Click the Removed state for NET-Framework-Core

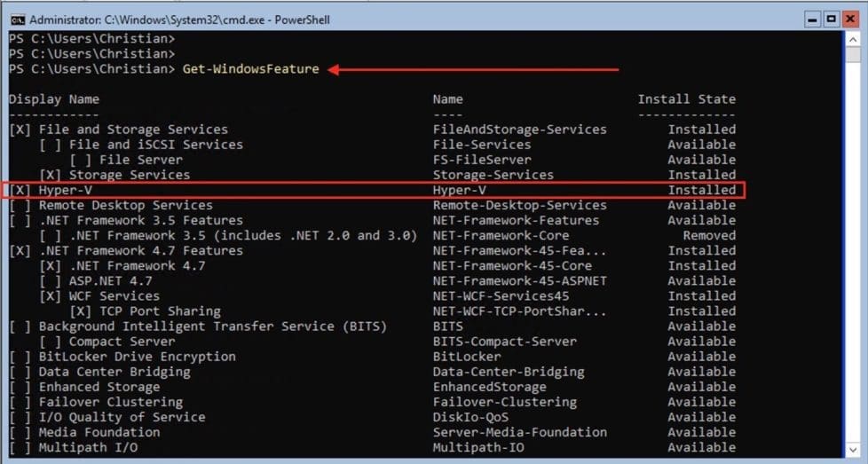click(x=708, y=235)
